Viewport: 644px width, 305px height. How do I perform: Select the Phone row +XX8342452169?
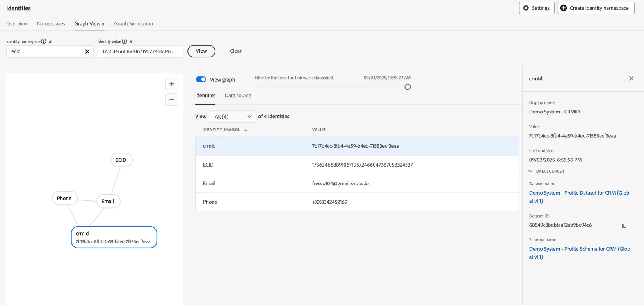[357, 202]
